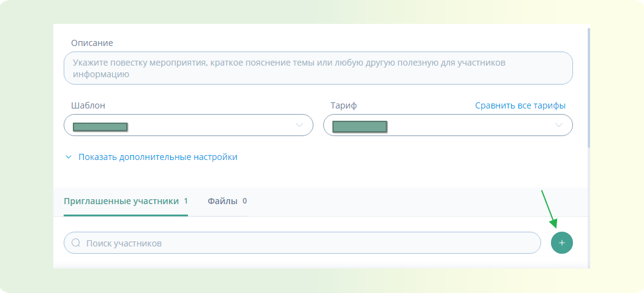
Task: Switch to the Приглашенные участники tab
Action: pyautogui.click(x=121, y=201)
